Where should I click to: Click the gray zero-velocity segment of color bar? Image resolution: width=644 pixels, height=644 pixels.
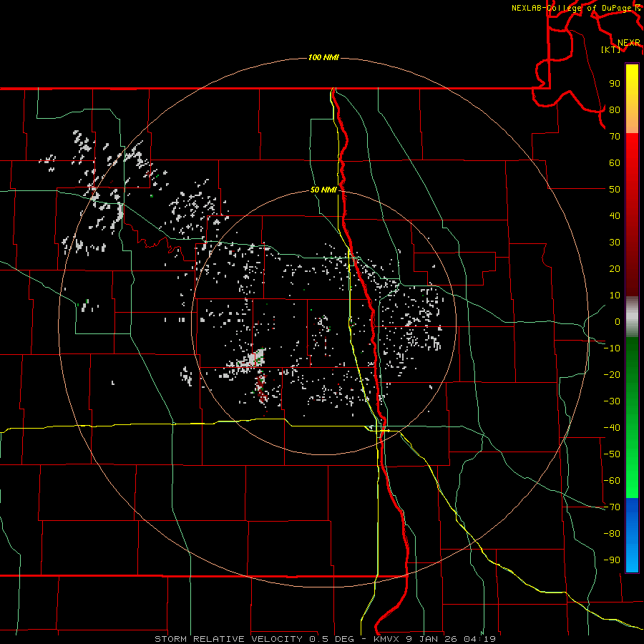pos(632,316)
